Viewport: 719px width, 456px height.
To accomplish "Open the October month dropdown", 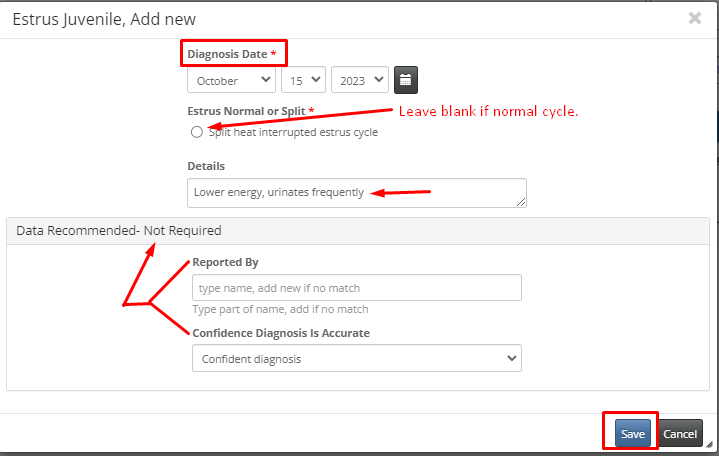I will (232, 80).
